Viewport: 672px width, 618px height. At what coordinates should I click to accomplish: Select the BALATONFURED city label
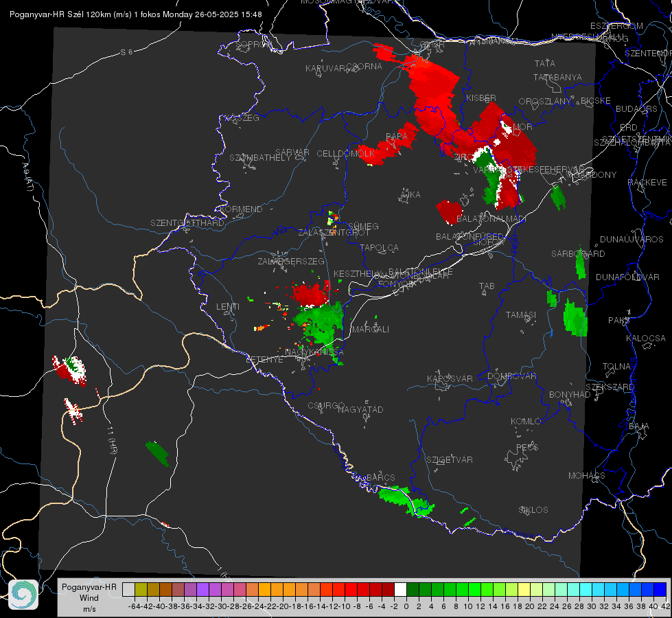470,237
